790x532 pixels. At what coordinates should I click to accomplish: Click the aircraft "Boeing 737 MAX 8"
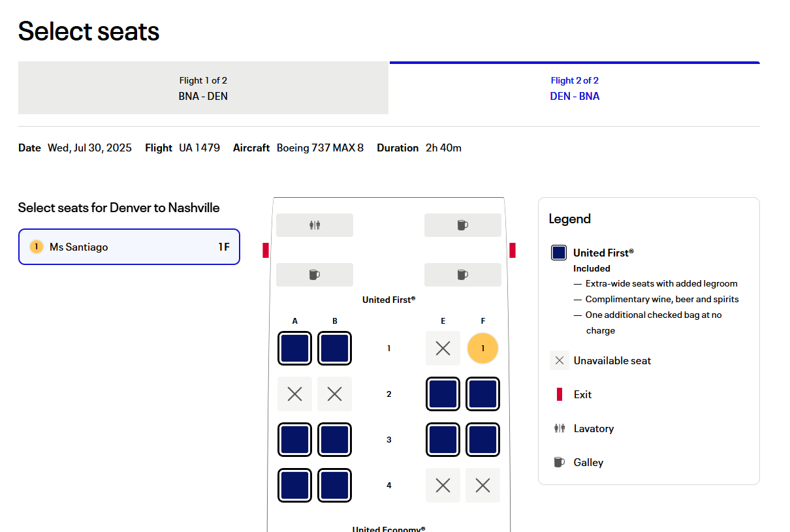pos(321,148)
